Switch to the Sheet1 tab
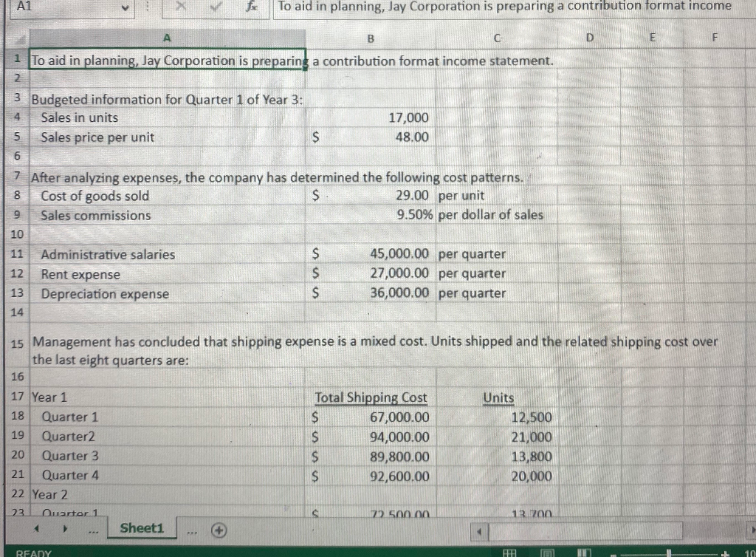The width and height of the screenshot is (756, 557). [x=141, y=528]
